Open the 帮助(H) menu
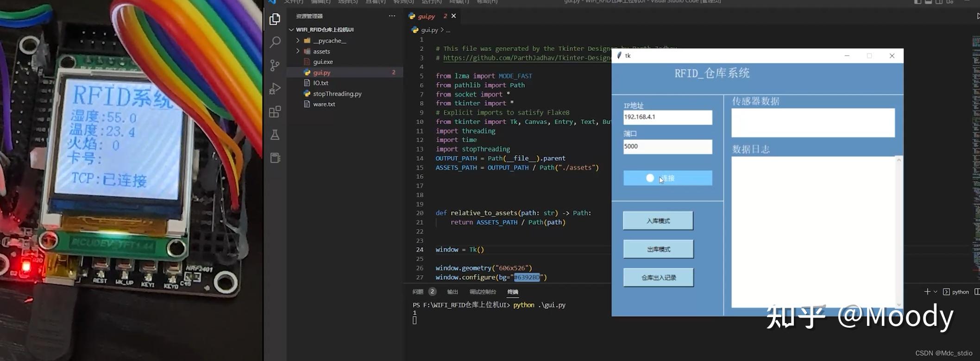 tap(487, 2)
